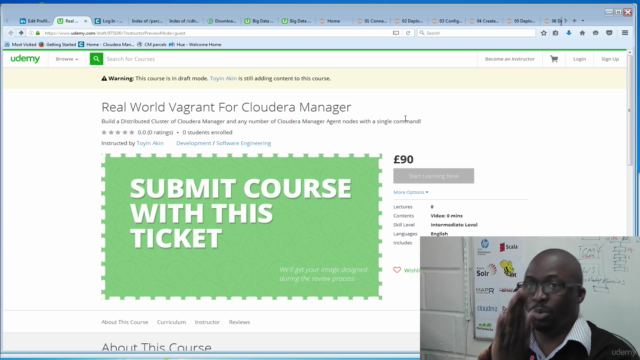
Task: Click the Intermediate Level value
Action: (x=454, y=224)
